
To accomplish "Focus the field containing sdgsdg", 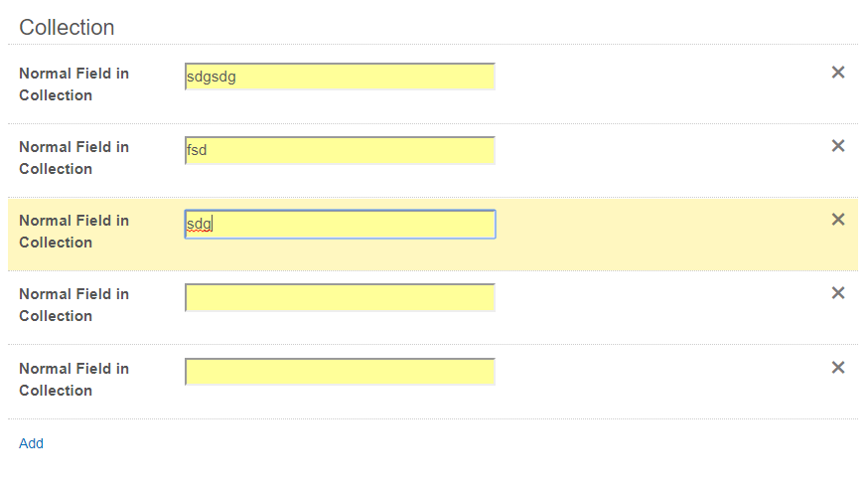I will pos(340,77).
